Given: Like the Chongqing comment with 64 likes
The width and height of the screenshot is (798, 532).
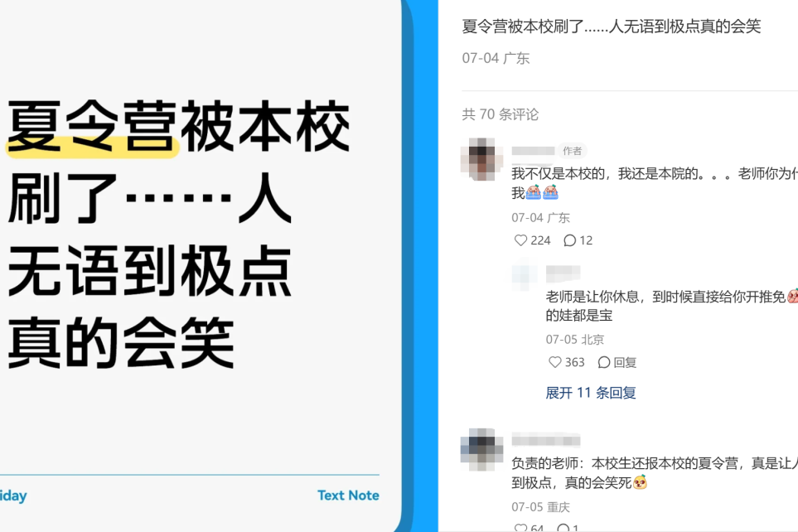Looking at the screenshot, I should click(x=520, y=528).
